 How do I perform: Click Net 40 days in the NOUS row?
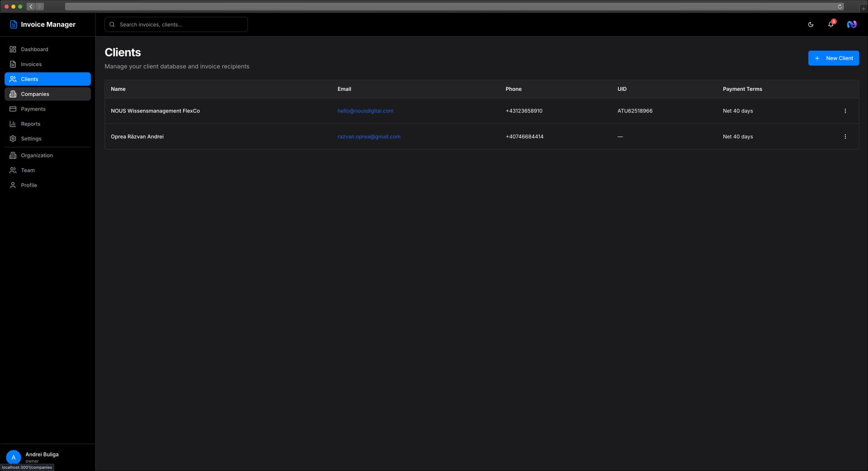coord(738,111)
